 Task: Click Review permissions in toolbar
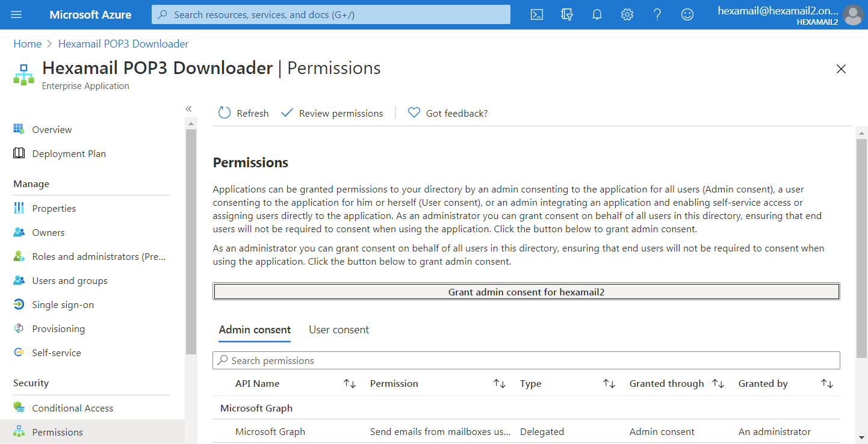pos(332,113)
